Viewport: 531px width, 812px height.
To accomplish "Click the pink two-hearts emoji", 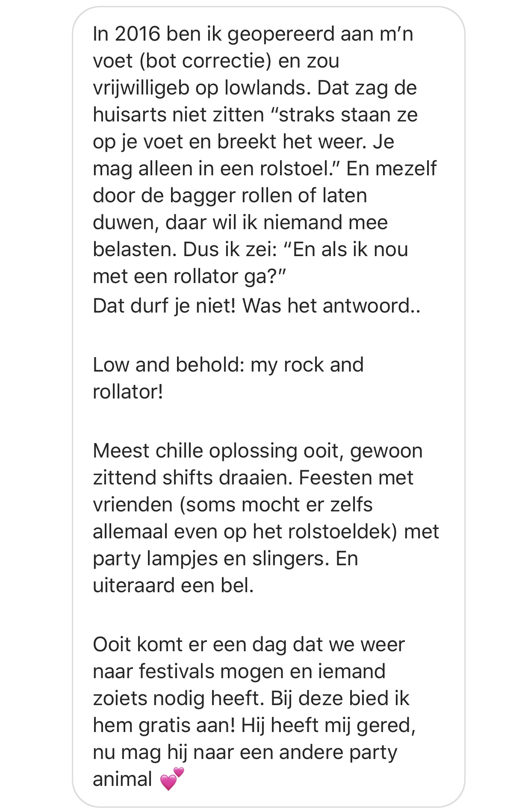I will point(172,778).
